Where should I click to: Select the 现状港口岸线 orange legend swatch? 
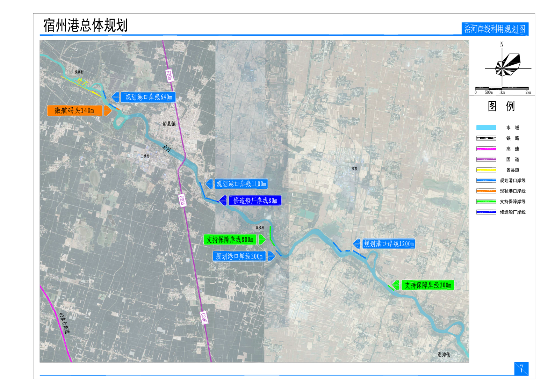tap(486, 191)
